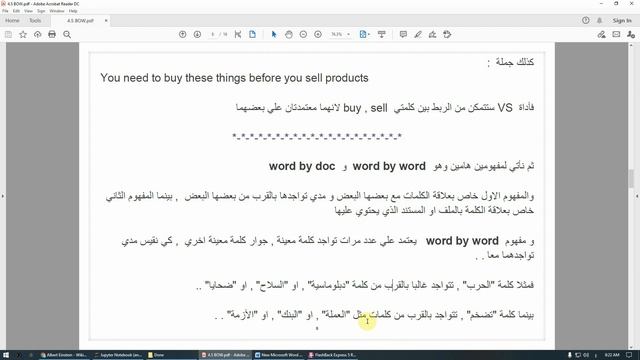Click the scrollbar down arrow
Screen dimensions: 640x360
pos(631,347)
